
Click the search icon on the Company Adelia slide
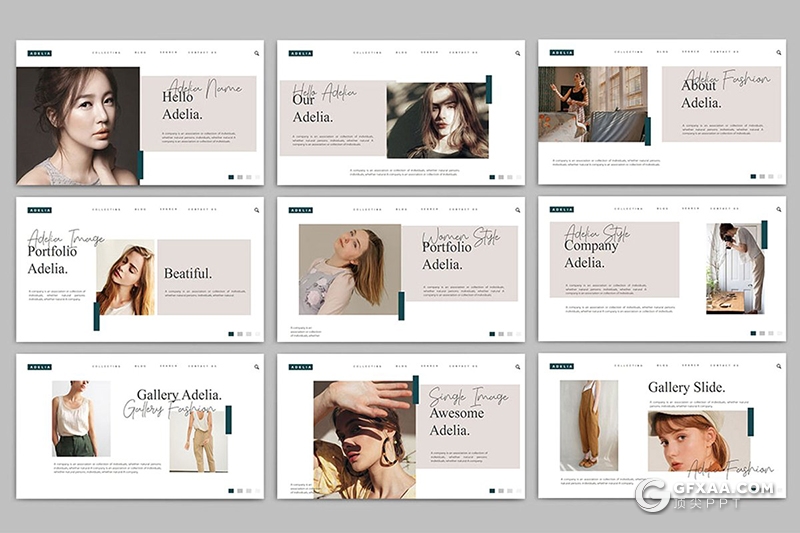(x=778, y=210)
